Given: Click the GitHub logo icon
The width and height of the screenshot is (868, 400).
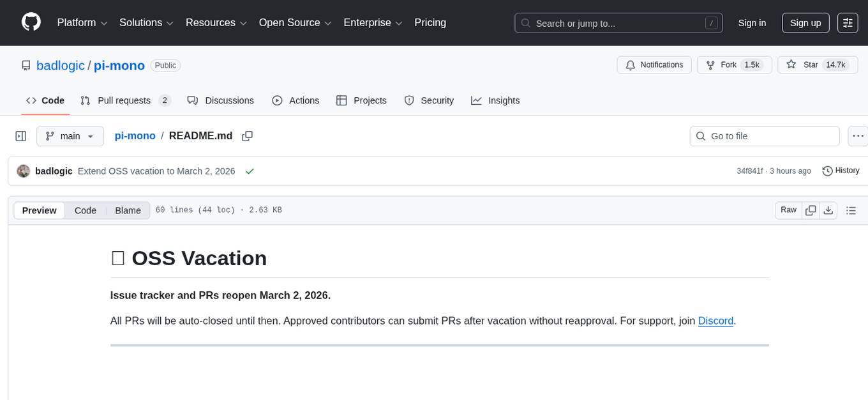Looking at the screenshot, I should [31, 22].
